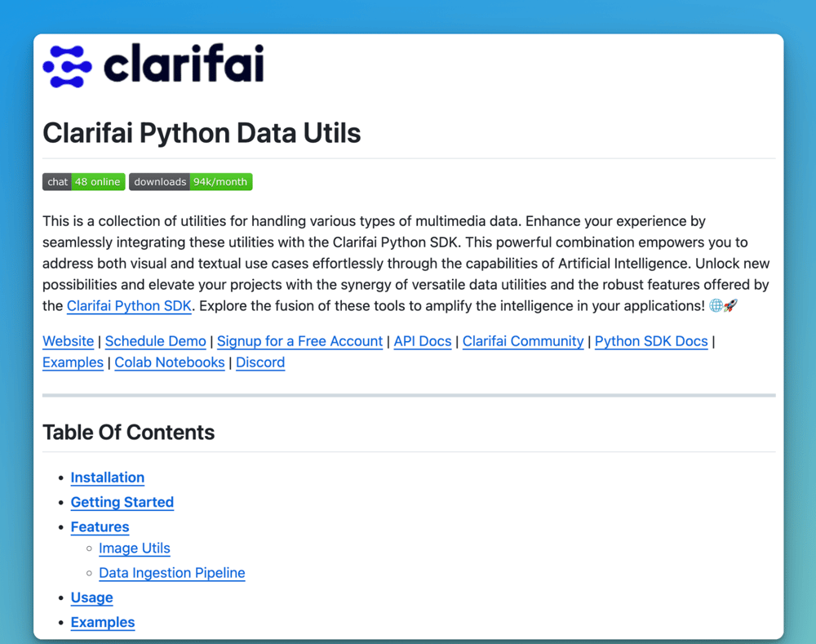Open the Clarifai Python SDK link

(x=129, y=306)
